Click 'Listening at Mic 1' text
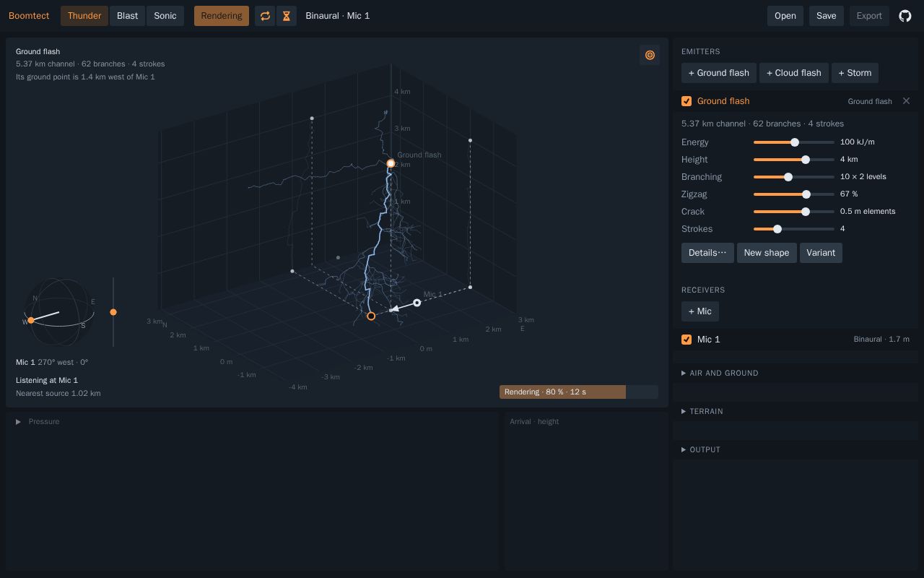 47,381
